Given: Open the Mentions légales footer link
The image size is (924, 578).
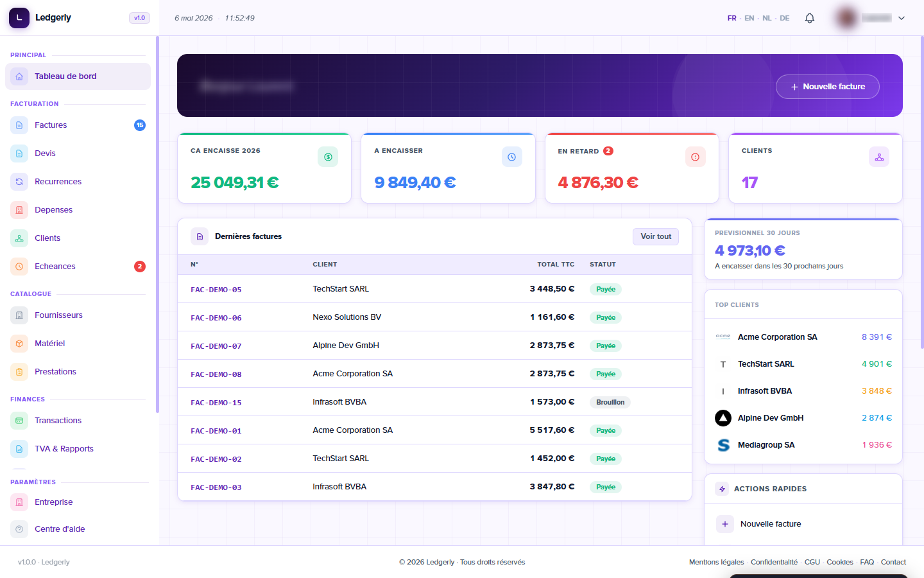Looking at the screenshot, I should click(717, 562).
